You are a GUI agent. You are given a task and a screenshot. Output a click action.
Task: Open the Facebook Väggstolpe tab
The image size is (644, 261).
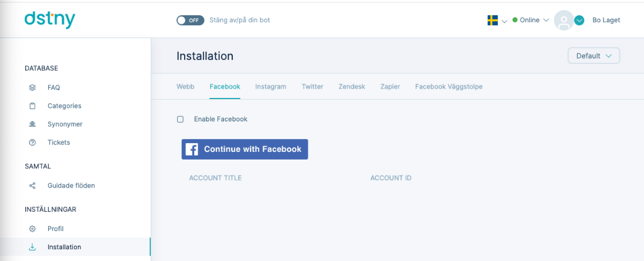(x=449, y=87)
